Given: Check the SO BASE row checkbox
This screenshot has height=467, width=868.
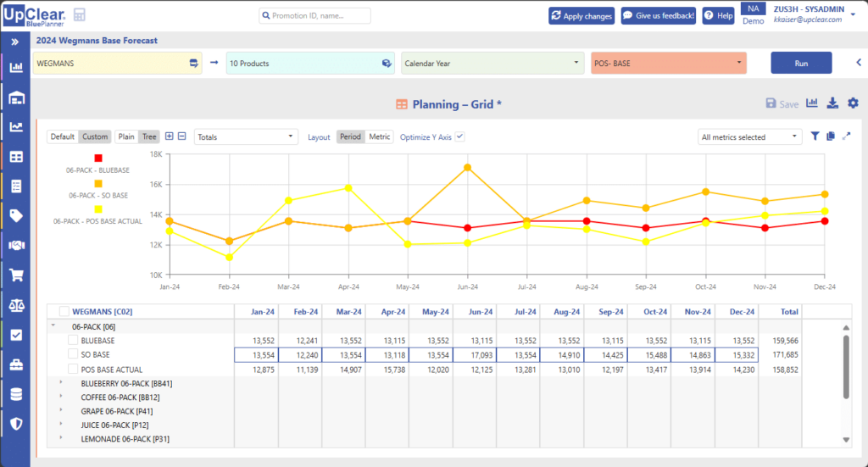Looking at the screenshot, I should tap(73, 353).
